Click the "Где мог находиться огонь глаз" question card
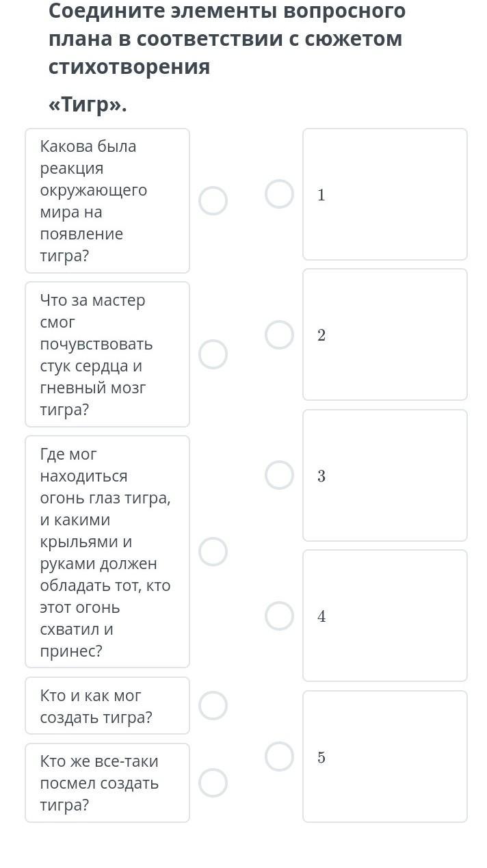The image size is (487, 868). pos(107,551)
